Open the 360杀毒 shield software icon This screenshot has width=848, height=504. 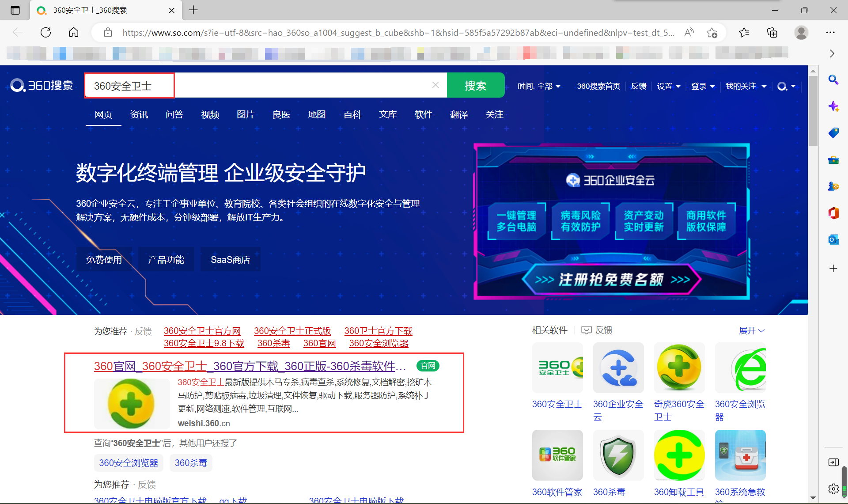(x=618, y=455)
